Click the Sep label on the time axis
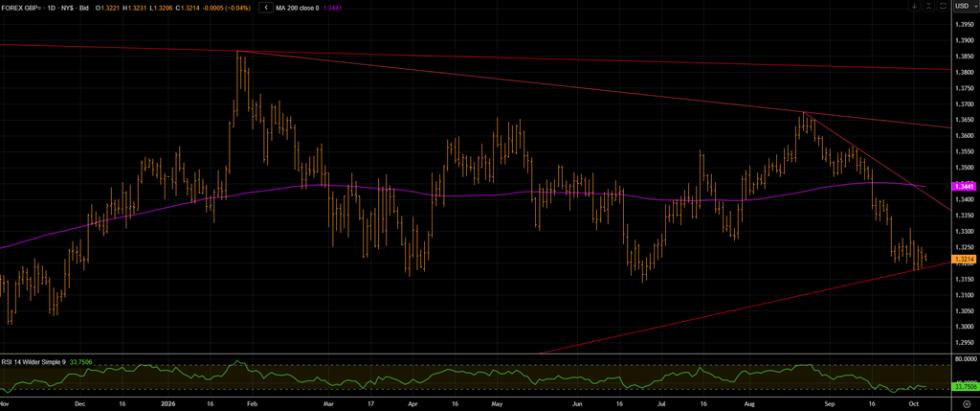980x411 pixels. tap(830, 403)
